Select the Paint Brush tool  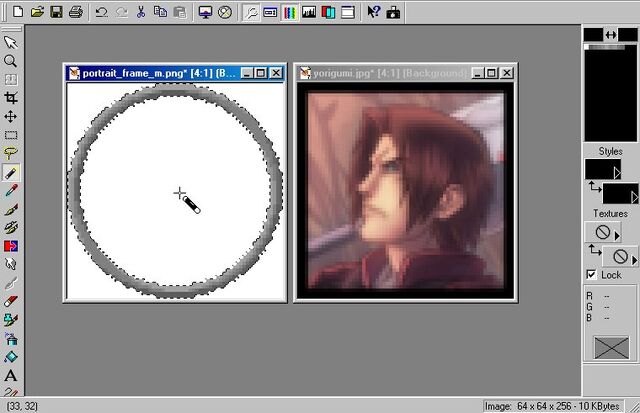(11, 209)
